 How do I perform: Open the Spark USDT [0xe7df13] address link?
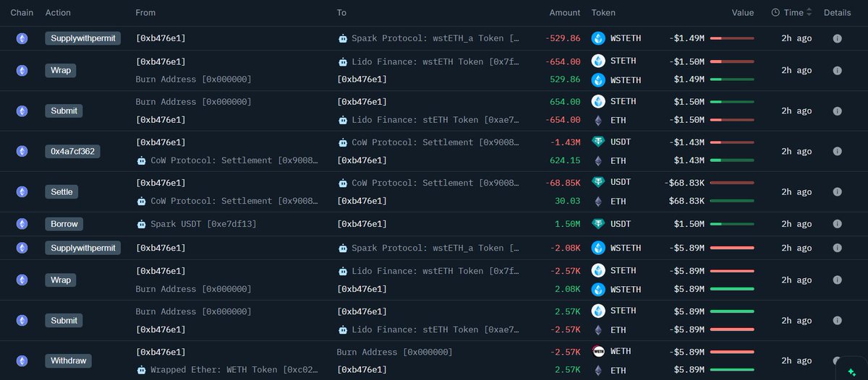point(203,224)
